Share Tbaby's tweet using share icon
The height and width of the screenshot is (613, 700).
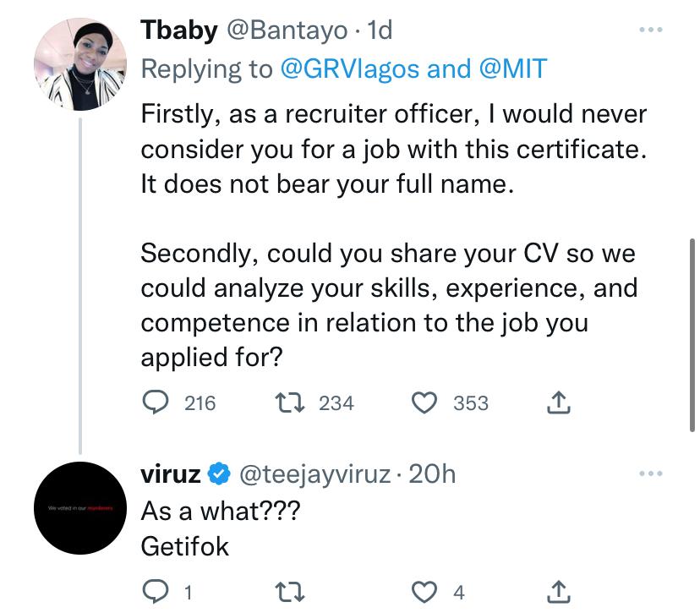coord(559,402)
